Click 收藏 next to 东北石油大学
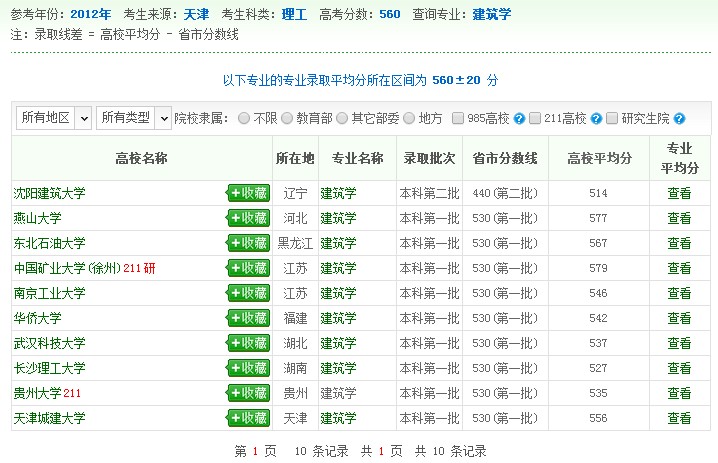 pyautogui.click(x=248, y=243)
